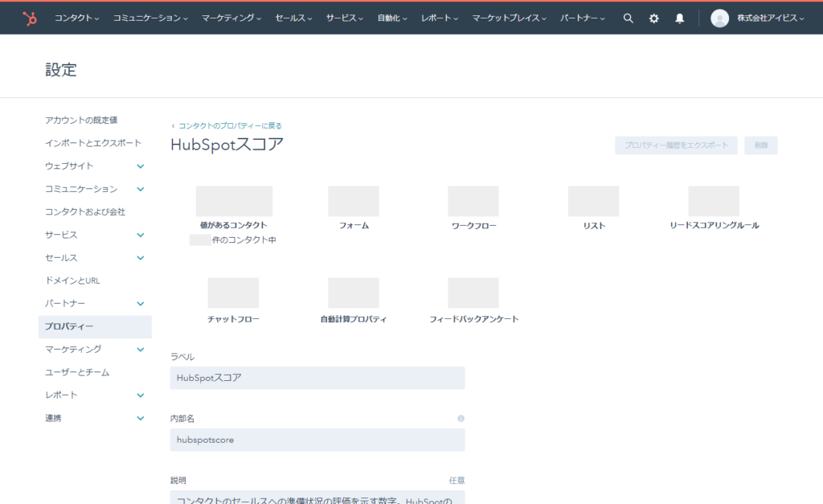The height and width of the screenshot is (504, 823).
Task: Click the フィードバックアンケート usage tile
Action: click(473, 301)
